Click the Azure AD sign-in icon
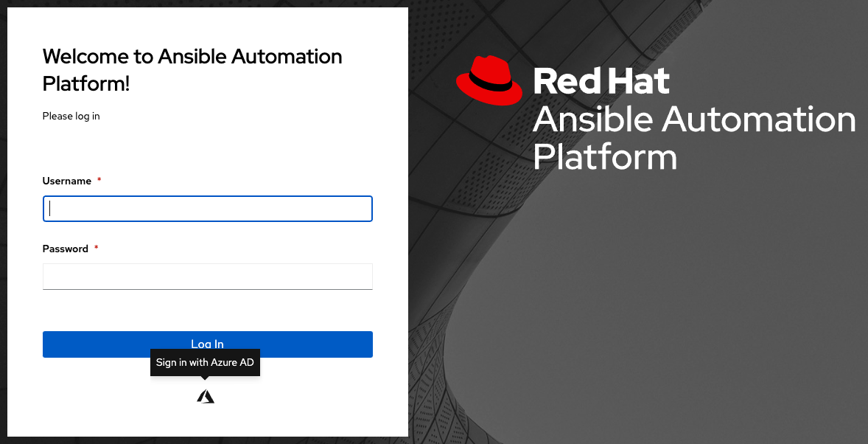868x444 pixels. click(x=206, y=397)
